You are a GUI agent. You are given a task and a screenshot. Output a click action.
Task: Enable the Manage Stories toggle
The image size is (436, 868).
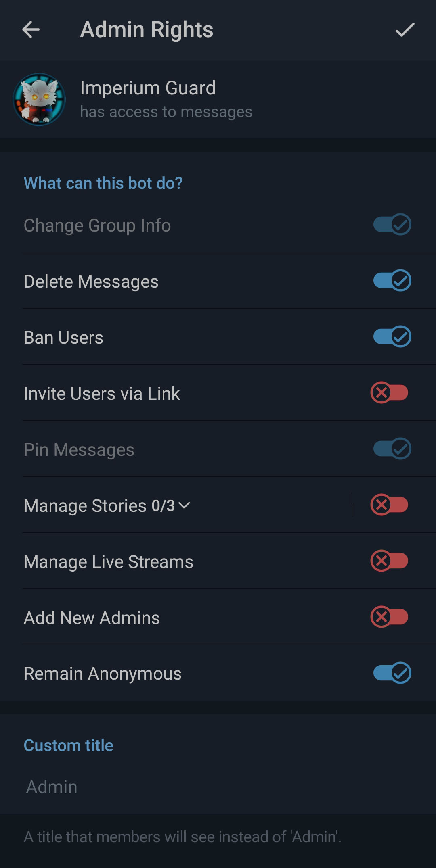point(390,505)
